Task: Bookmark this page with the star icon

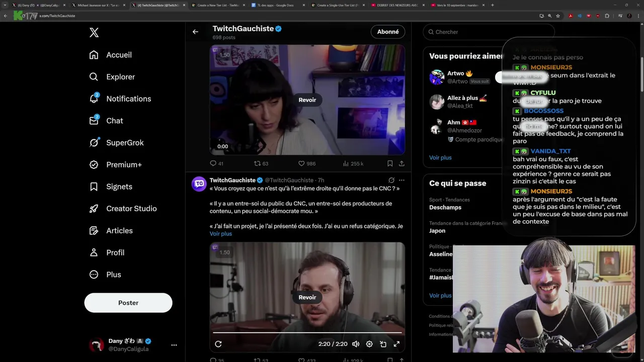Action: click(x=558, y=16)
